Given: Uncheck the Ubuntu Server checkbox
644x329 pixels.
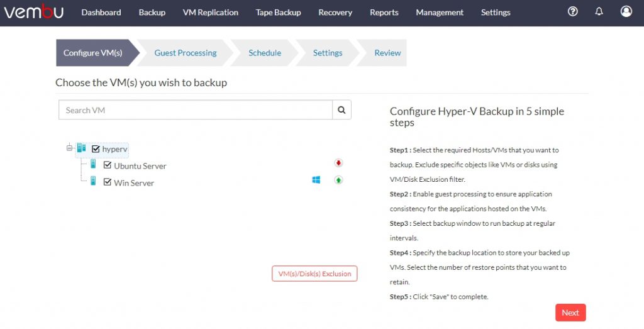Looking at the screenshot, I should (108, 165).
